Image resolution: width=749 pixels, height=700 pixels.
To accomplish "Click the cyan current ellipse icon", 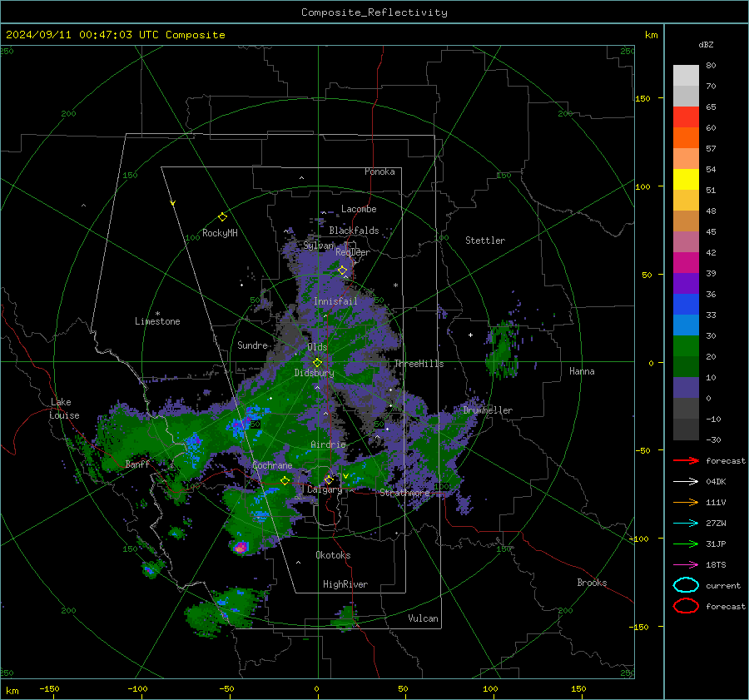I will 686,585.
